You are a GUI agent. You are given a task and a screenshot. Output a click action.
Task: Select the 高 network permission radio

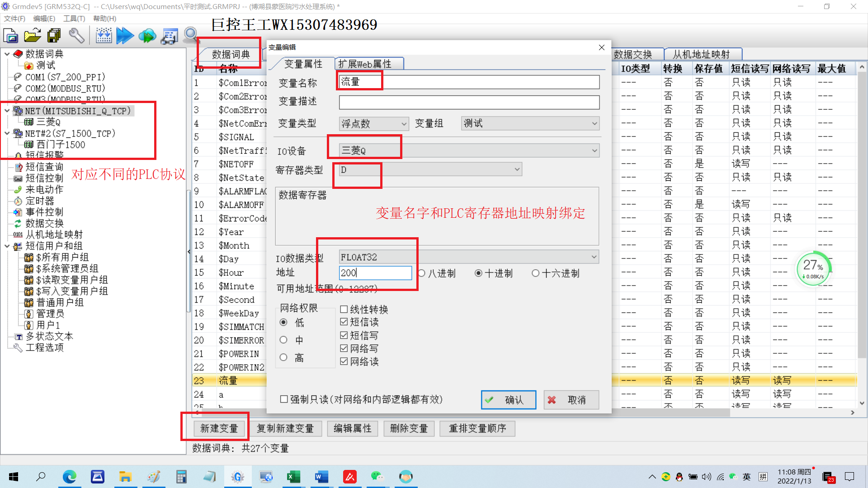point(283,358)
